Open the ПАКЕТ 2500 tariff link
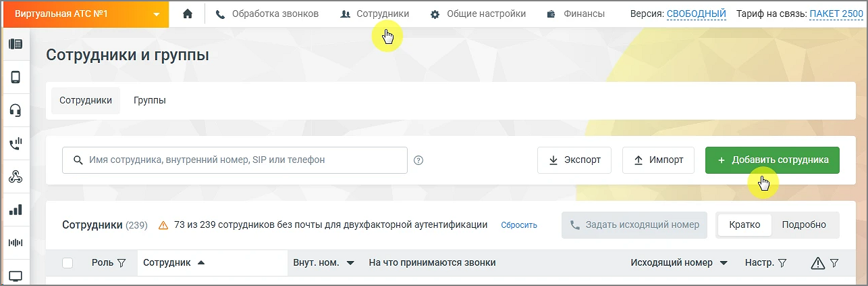 pyautogui.click(x=836, y=14)
